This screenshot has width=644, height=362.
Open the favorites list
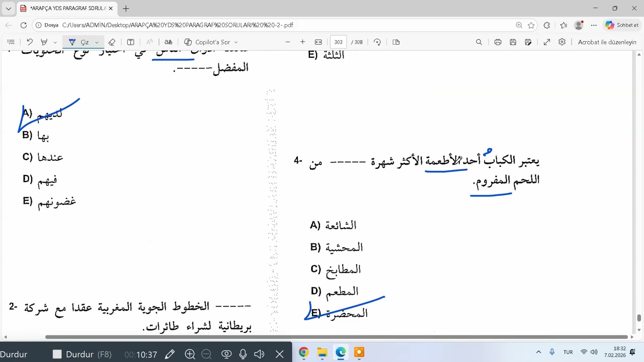click(x=563, y=25)
